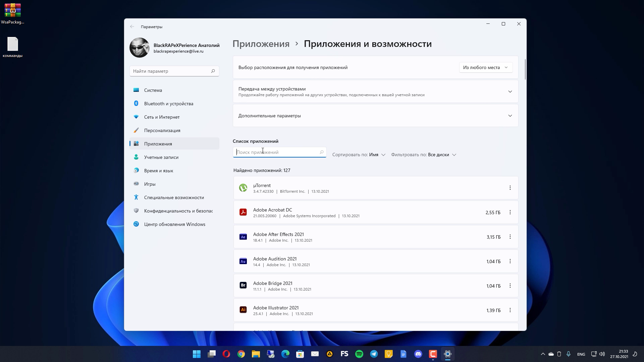The height and width of the screenshot is (362, 644).
Task: Expand 'Передача между устройствами' section
Action: click(510, 92)
